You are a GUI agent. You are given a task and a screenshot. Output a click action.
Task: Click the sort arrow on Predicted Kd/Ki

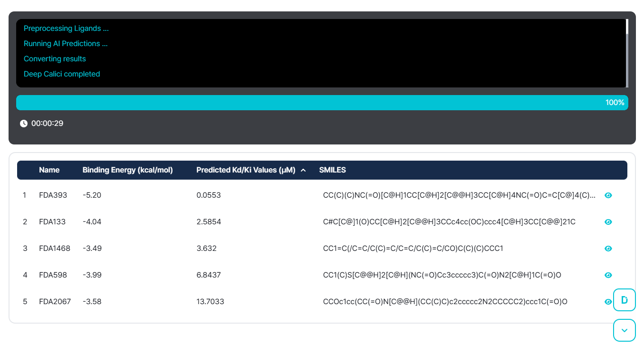click(x=303, y=170)
